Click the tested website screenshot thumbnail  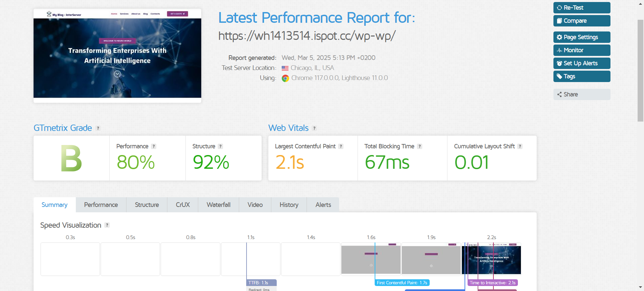(117, 55)
